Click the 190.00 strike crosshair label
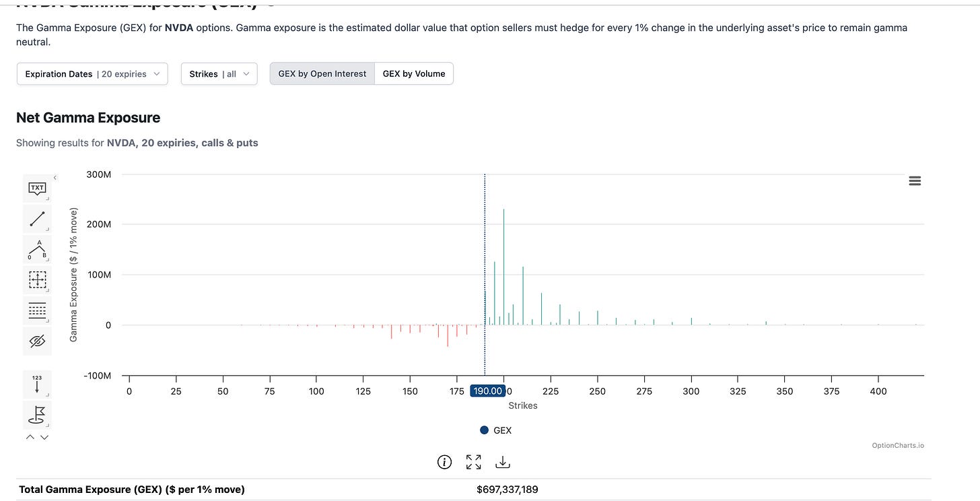 point(487,391)
